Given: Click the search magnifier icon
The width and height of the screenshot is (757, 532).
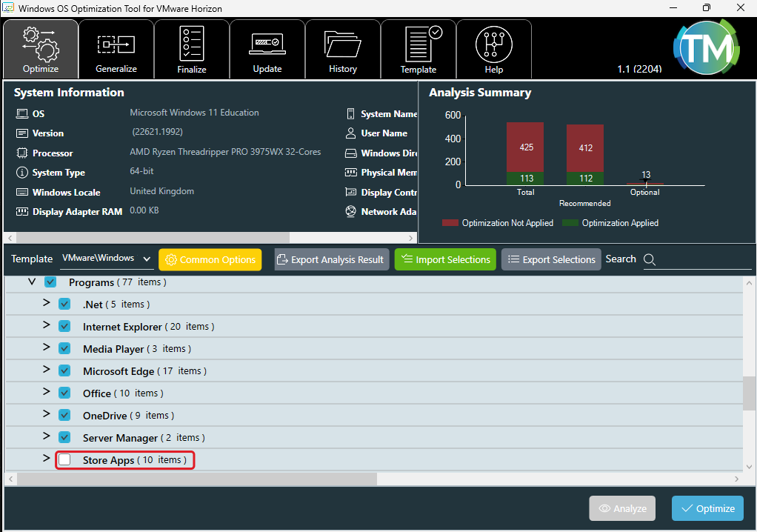Looking at the screenshot, I should click(650, 259).
